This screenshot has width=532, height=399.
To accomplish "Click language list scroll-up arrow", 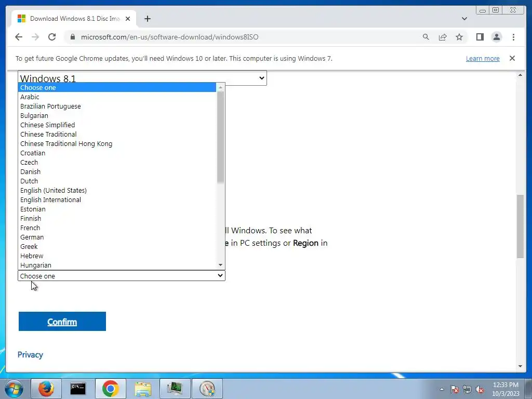I will 220,87.
